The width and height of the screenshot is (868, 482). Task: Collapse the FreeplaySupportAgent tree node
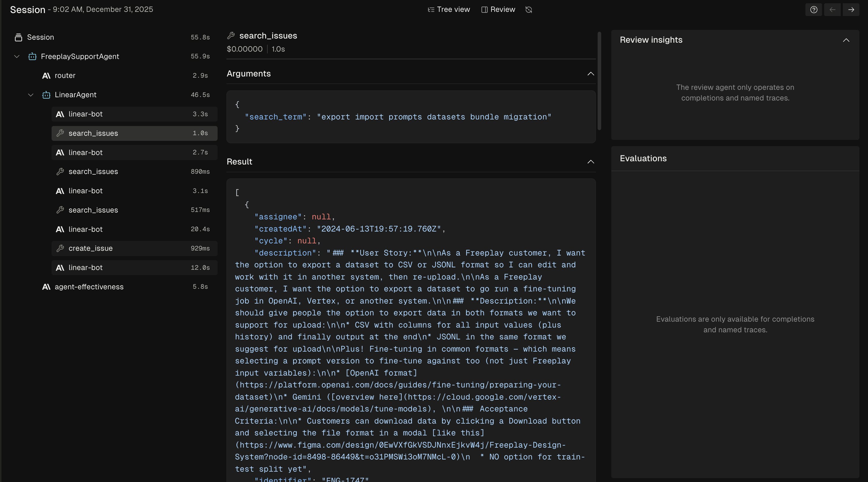coord(17,56)
